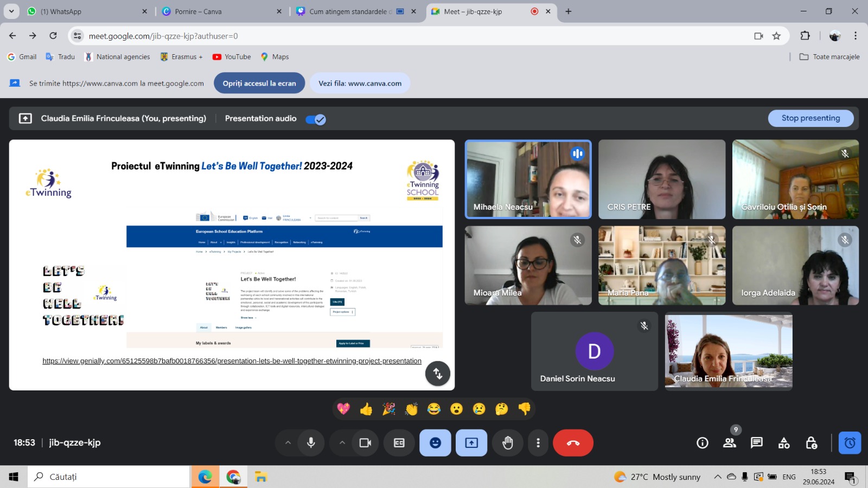Open File Explorer from taskbar
The image size is (868, 488).
tap(261, 477)
